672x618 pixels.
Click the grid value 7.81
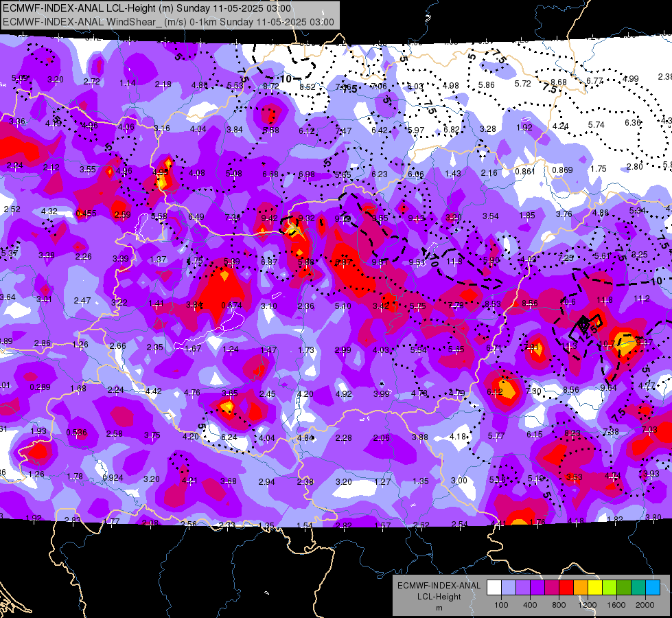tap(531, 347)
